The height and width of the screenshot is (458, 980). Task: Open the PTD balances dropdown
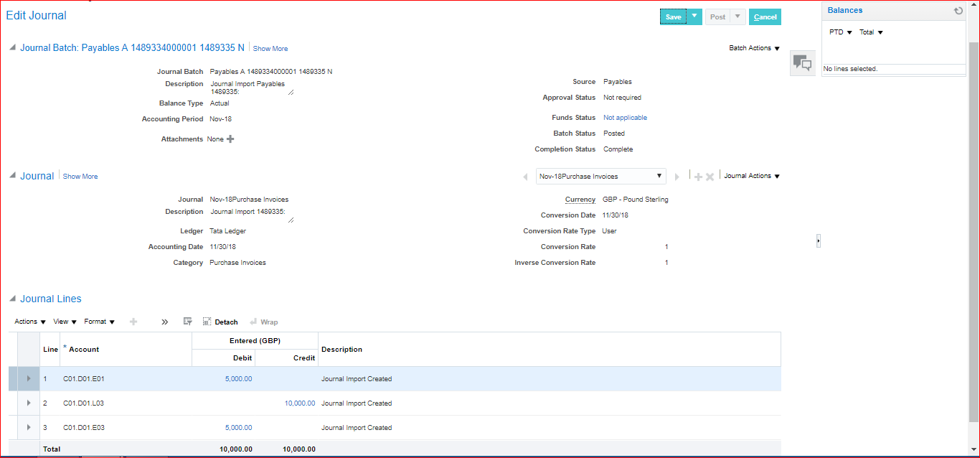[840, 32]
